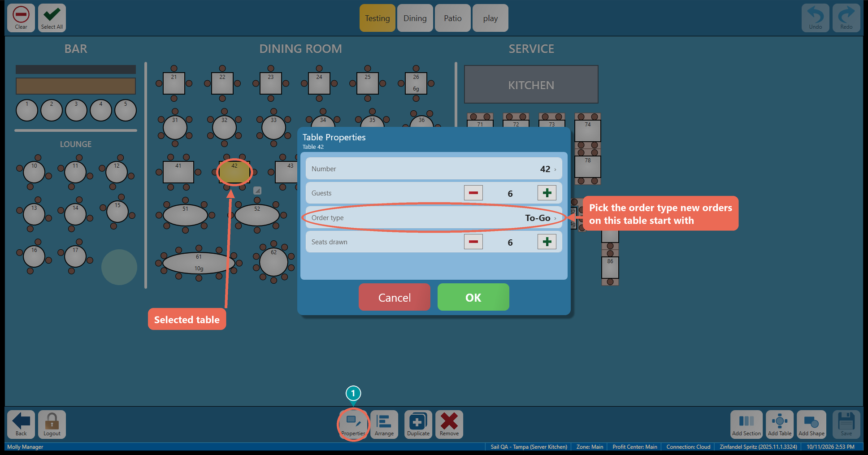Click the Redo arrow icon
Viewport: 868px width, 455px height.
tap(846, 18)
